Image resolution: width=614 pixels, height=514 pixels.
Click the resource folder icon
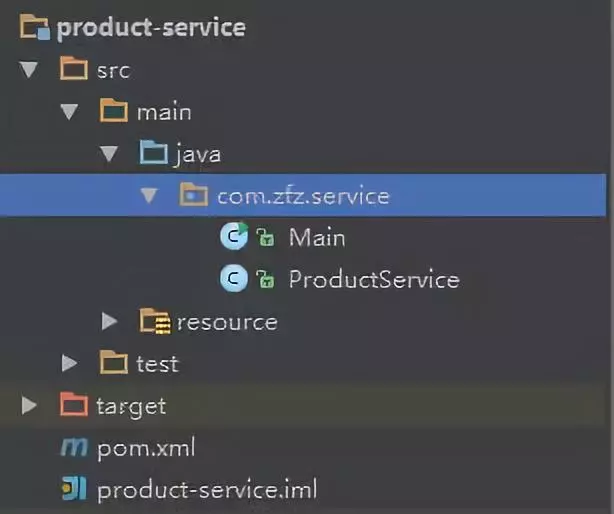(155, 321)
